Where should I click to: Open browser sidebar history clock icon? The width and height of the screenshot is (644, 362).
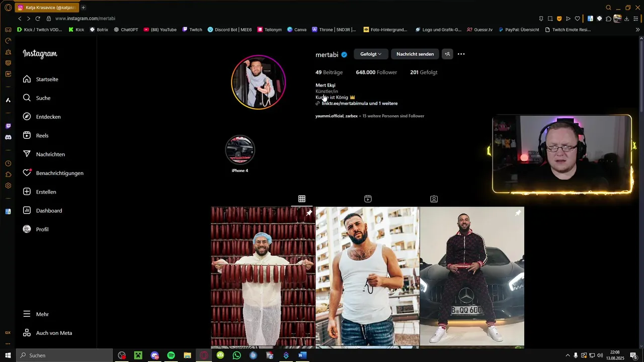pos(8,163)
